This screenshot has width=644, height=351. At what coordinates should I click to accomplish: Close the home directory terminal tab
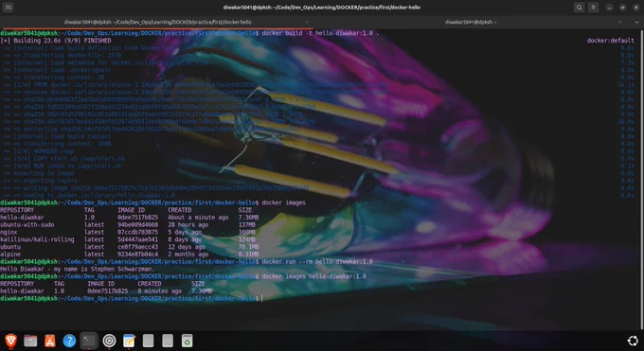point(619,22)
